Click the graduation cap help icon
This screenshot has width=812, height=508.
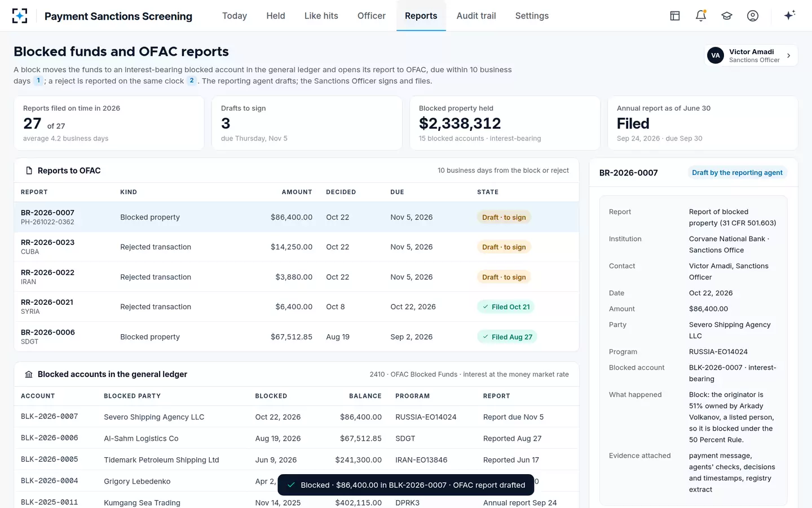[727, 16]
